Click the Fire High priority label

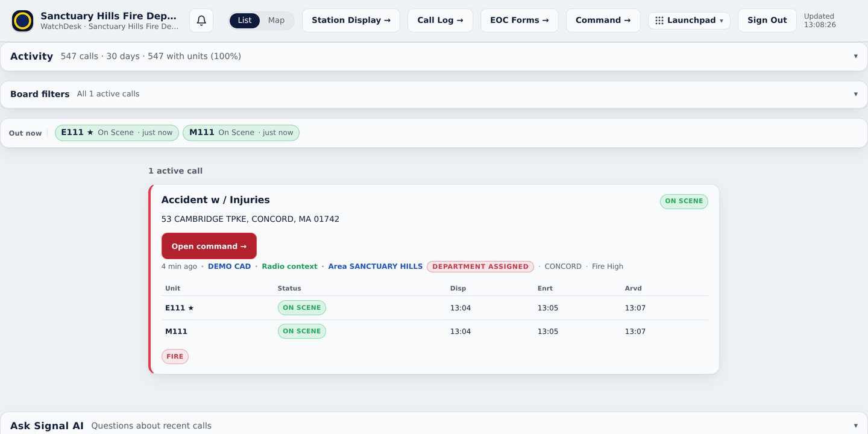coord(608,266)
